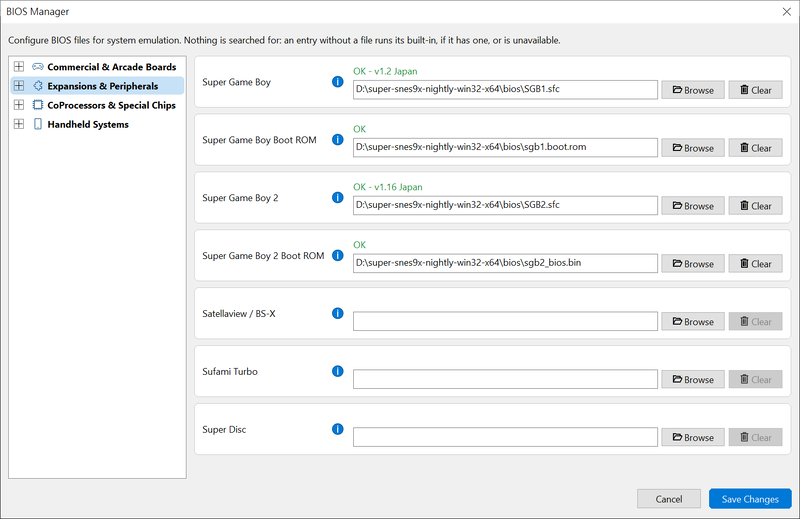800x519 pixels.
Task: Click the "OK - v1.2 Japan" status text
Action: coord(385,71)
